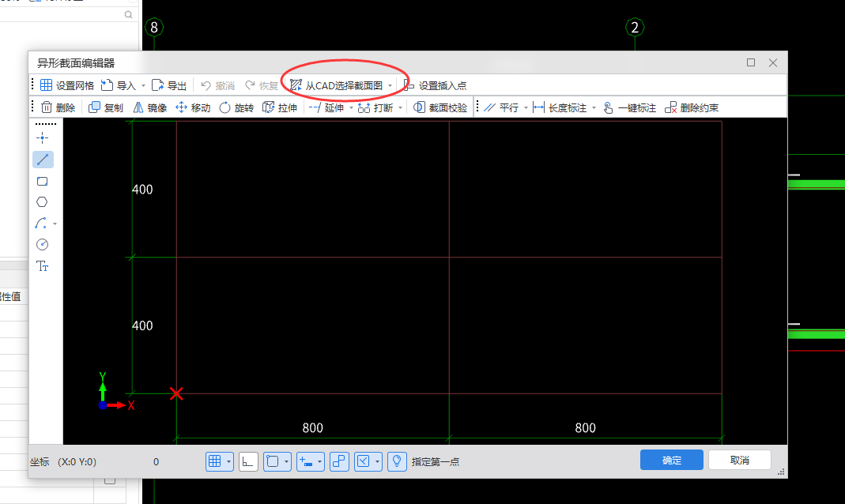
Task: Open the 长度标注 dropdown arrow
Action: 594,107
